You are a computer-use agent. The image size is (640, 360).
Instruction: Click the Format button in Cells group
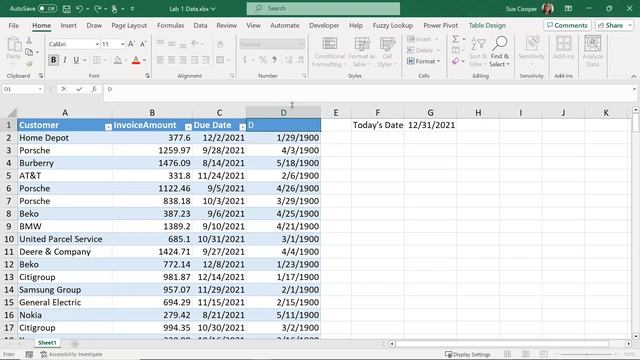pos(424,61)
